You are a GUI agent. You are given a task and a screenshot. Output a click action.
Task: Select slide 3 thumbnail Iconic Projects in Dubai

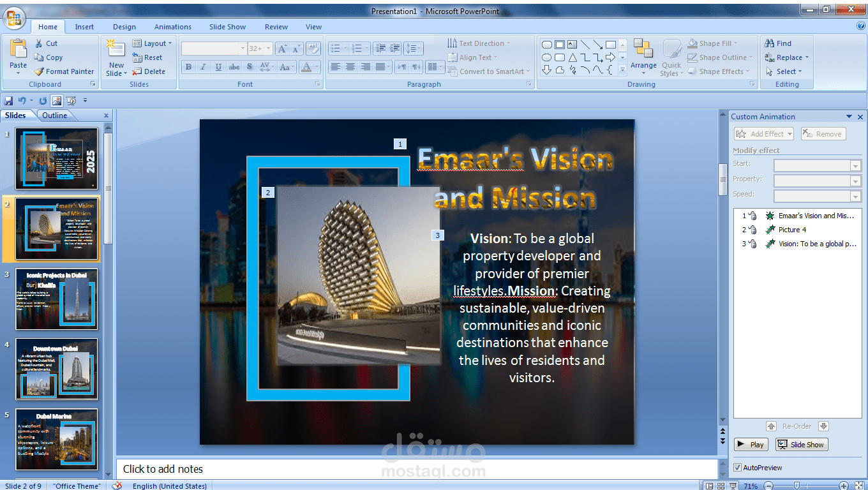[x=57, y=299]
